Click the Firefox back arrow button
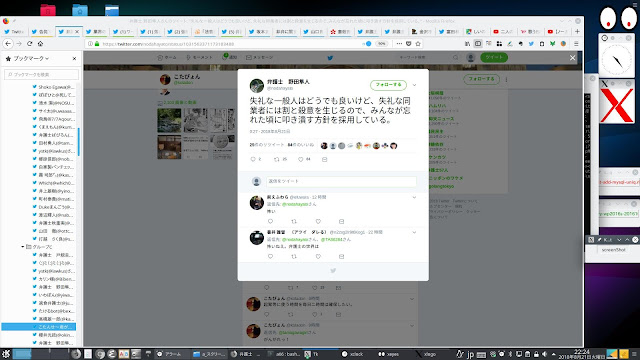The width and height of the screenshot is (640, 360). tap(8, 43)
